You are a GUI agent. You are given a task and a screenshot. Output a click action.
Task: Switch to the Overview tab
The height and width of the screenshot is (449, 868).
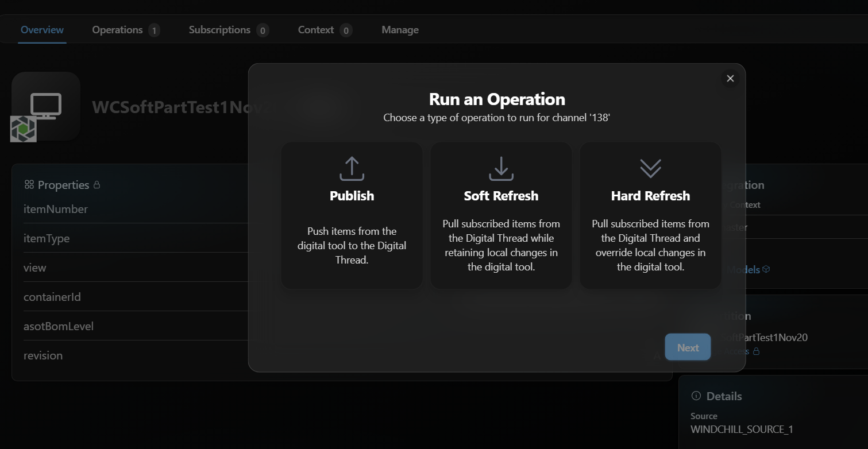[42, 30]
